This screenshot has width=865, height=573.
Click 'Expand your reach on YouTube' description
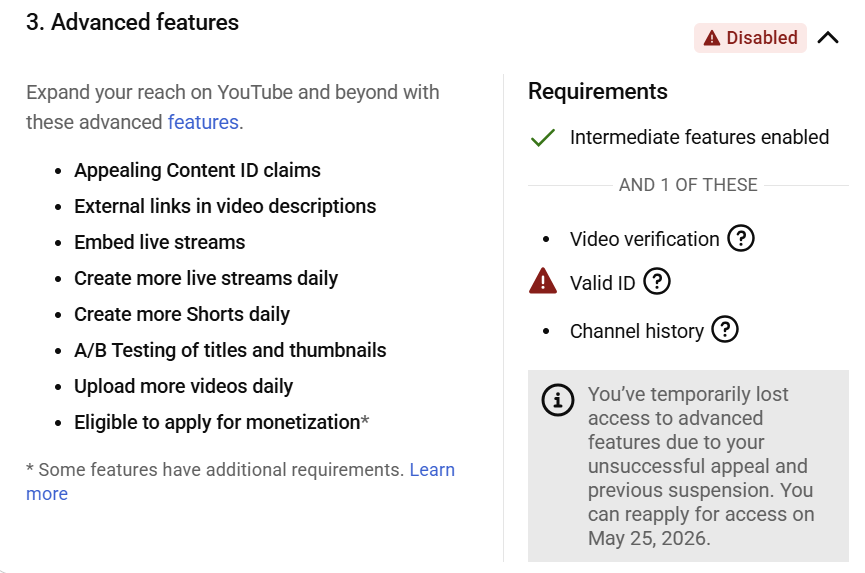coord(233,107)
